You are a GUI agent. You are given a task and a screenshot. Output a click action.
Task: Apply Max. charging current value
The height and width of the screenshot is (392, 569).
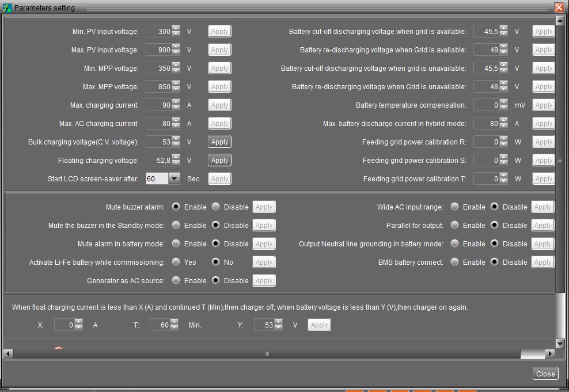pos(219,105)
